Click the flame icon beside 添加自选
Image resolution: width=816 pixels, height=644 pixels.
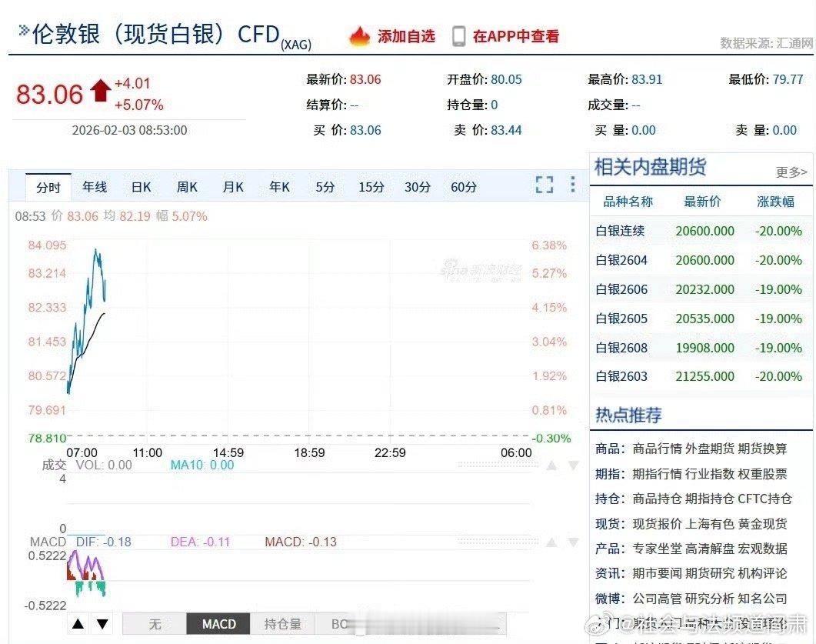click(x=359, y=36)
